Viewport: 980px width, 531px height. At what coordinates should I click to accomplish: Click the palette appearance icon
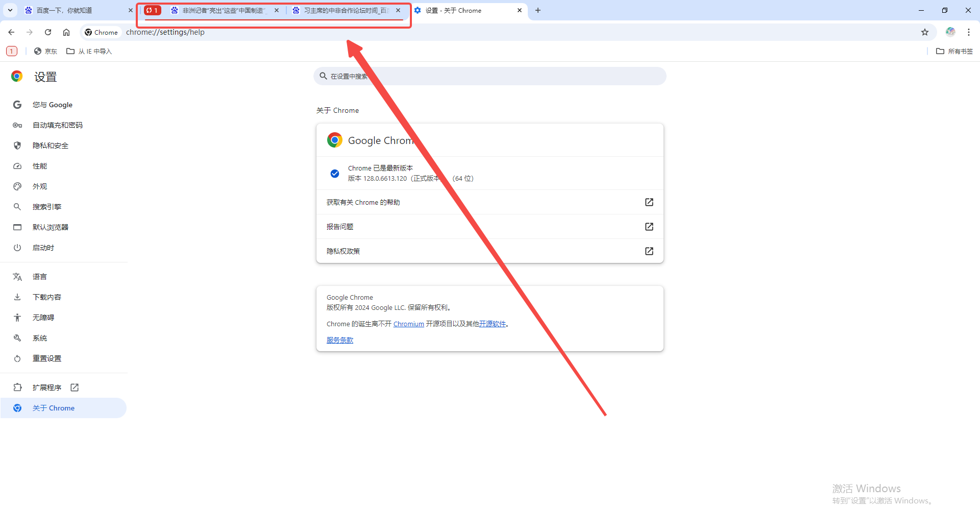17,186
